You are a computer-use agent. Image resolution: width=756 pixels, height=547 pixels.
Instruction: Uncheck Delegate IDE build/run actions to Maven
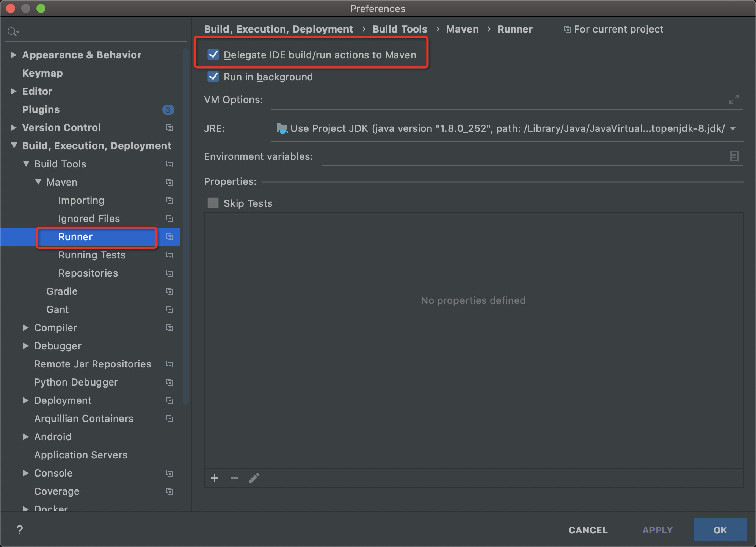click(x=213, y=55)
